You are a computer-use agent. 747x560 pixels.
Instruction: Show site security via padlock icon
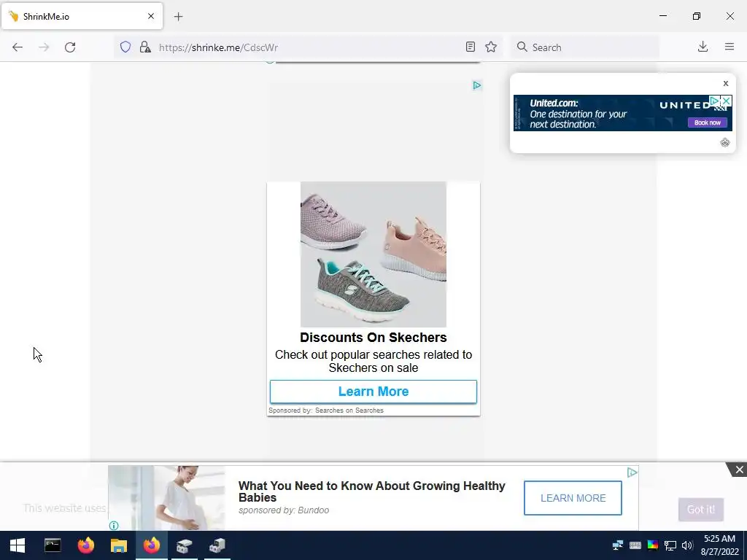pos(145,47)
